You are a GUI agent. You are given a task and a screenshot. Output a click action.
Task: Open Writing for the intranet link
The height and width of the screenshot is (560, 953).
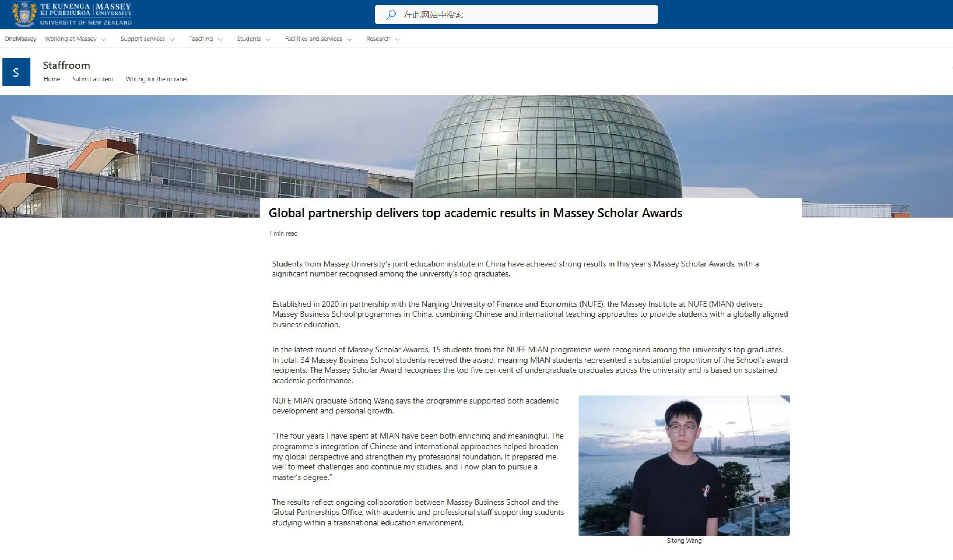pos(157,79)
